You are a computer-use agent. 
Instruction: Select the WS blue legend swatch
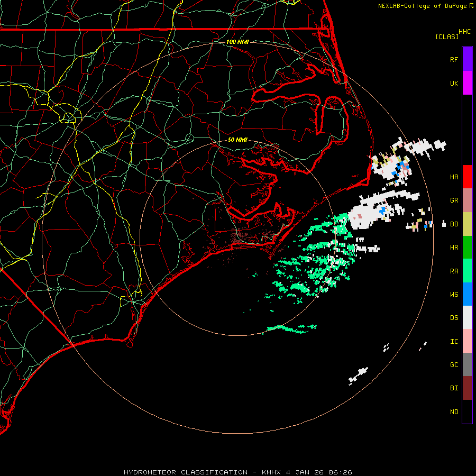(467, 294)
